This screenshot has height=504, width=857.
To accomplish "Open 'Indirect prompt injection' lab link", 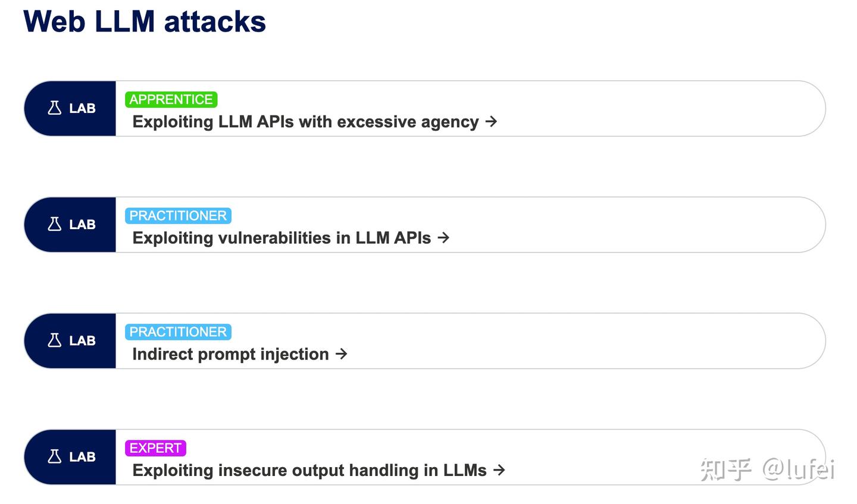I will tap(230, 355).
